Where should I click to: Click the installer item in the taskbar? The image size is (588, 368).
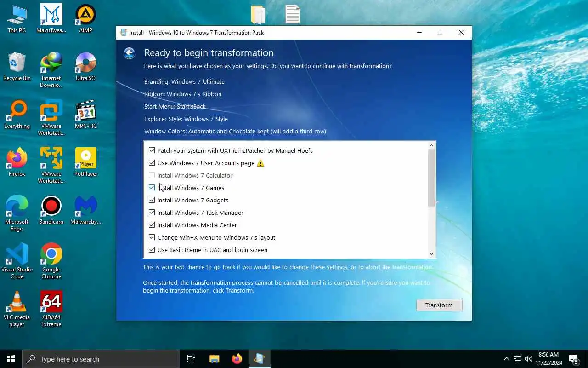pos(260,359)
